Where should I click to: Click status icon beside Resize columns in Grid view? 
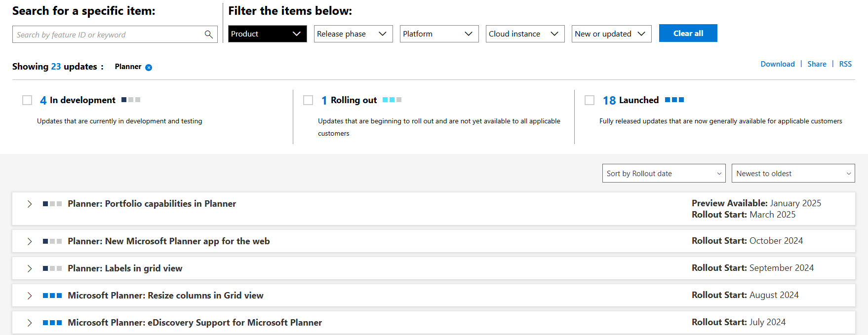point(52,296)
